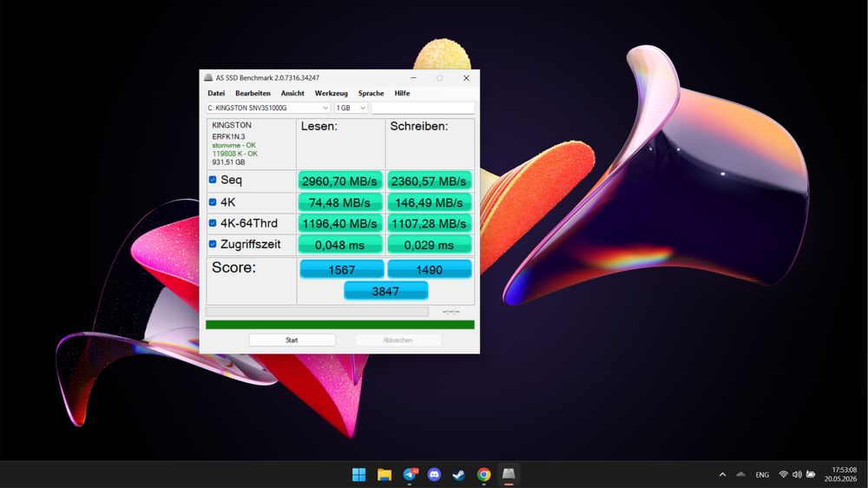Image resolution: width=868 pixels, height=488 pixels.
Task: Open the Sprache menu
Action: point(371,93)
